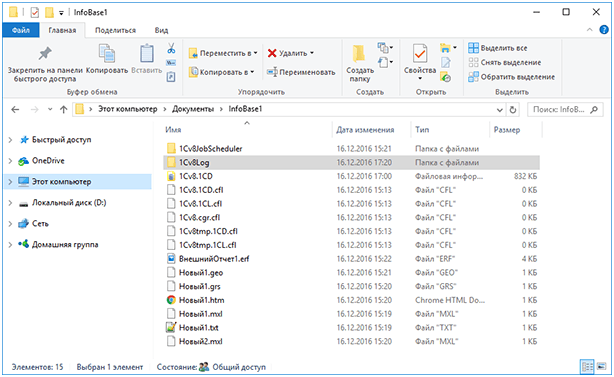The height and width of the screenshot is (377, 614).
Task: Click the Copy path icon in clipboard group
Action: [171, 63]
